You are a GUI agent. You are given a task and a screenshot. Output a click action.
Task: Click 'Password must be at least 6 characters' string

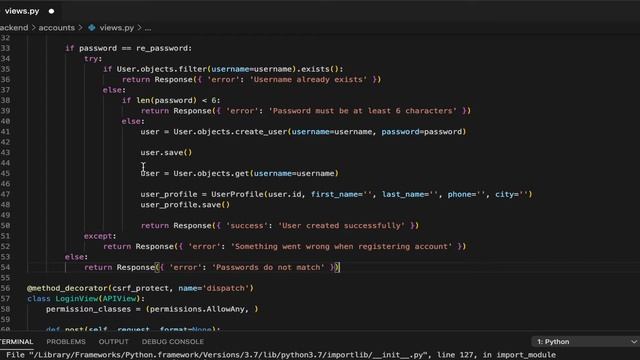pyautogui.click(x=362, y=111)
